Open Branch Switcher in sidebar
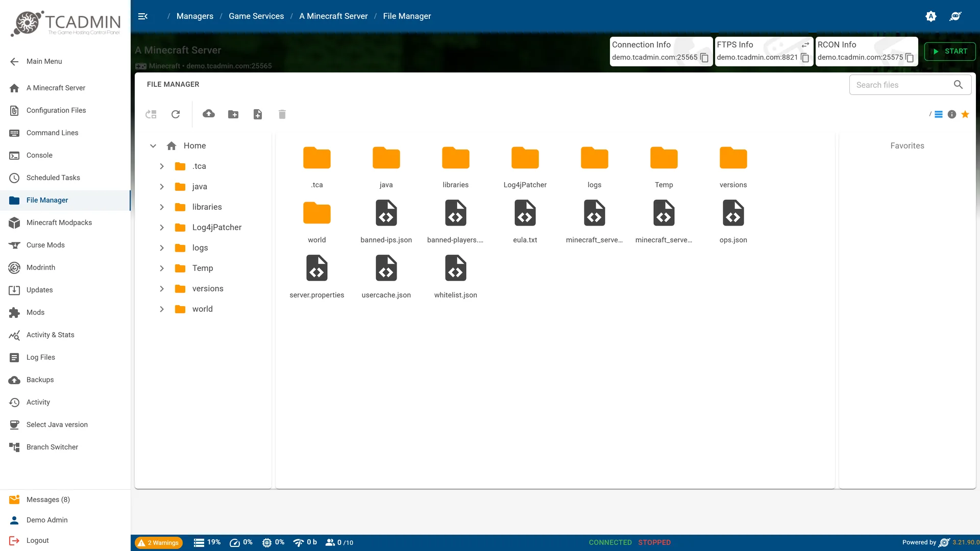This screenshot has height=551, width=980. coord(65,447)
